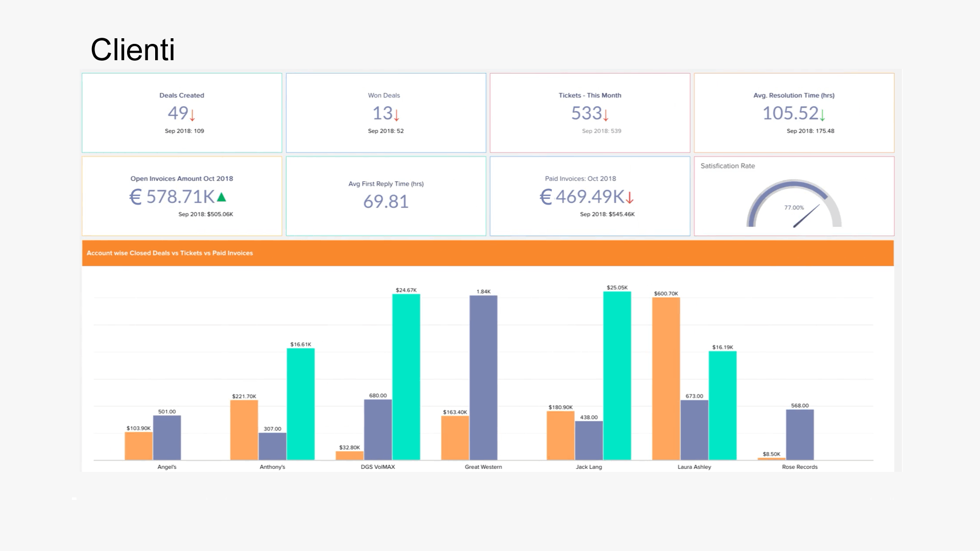This screenshot has width=980, height=551.
Task: Click Angel's purple 501.00 bar
Action: click(x=167, y=438)
